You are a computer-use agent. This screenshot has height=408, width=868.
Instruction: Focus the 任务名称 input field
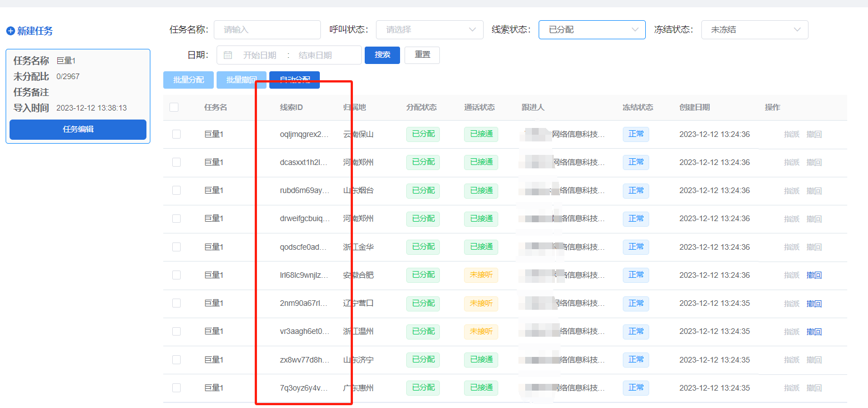coord(267,30)
